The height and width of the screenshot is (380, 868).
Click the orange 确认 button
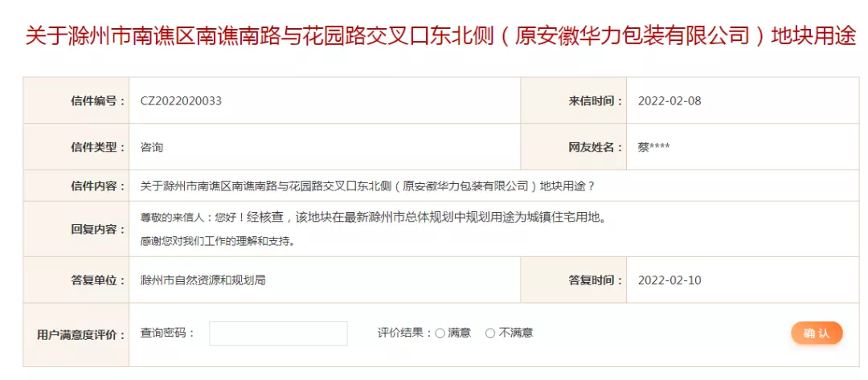(x=817, y=333)
